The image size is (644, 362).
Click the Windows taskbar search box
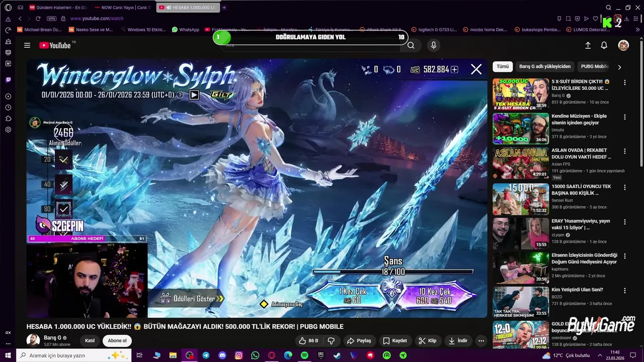click(x=73, y=355)
